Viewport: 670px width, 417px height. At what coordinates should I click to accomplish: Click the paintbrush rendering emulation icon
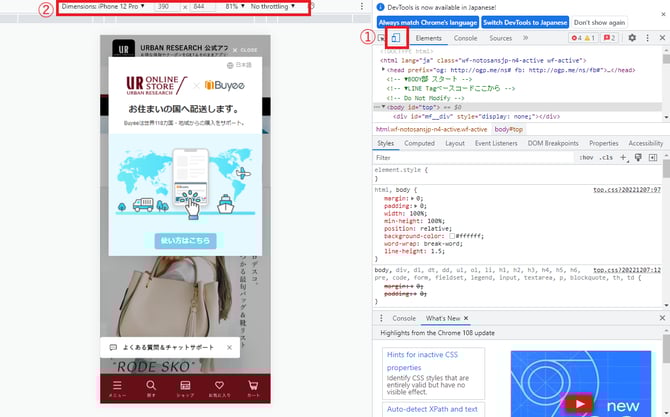(638, 158)
